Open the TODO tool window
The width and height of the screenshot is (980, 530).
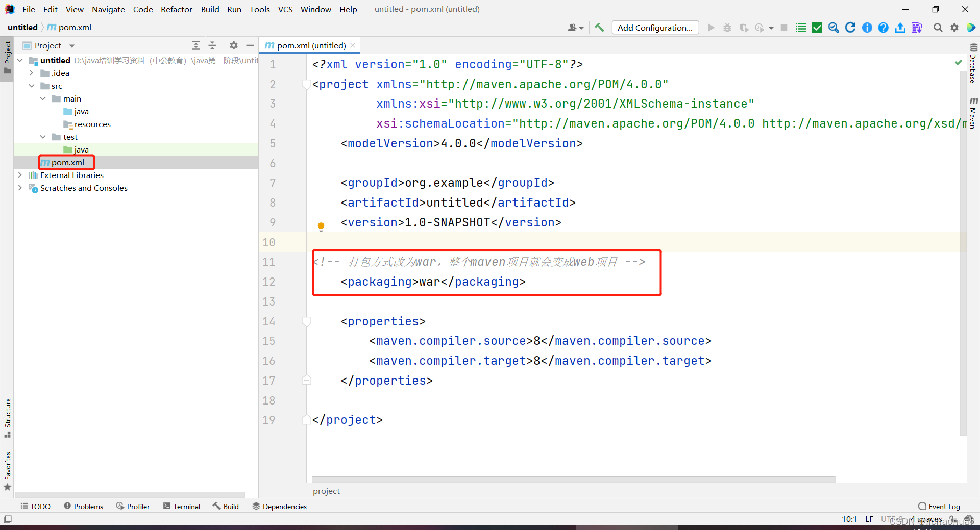[x=36, y=506]
